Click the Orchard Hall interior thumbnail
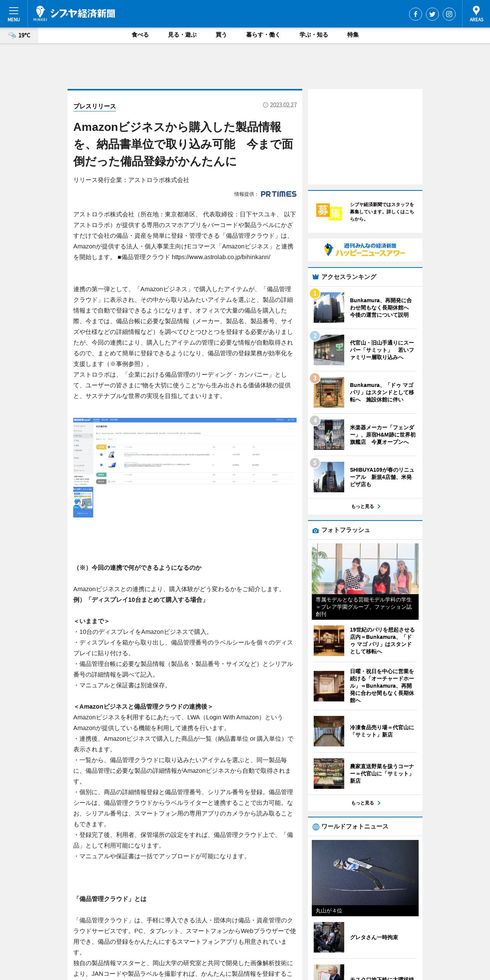The height and width of the screenshot is (980, 490). coord(329,686)
